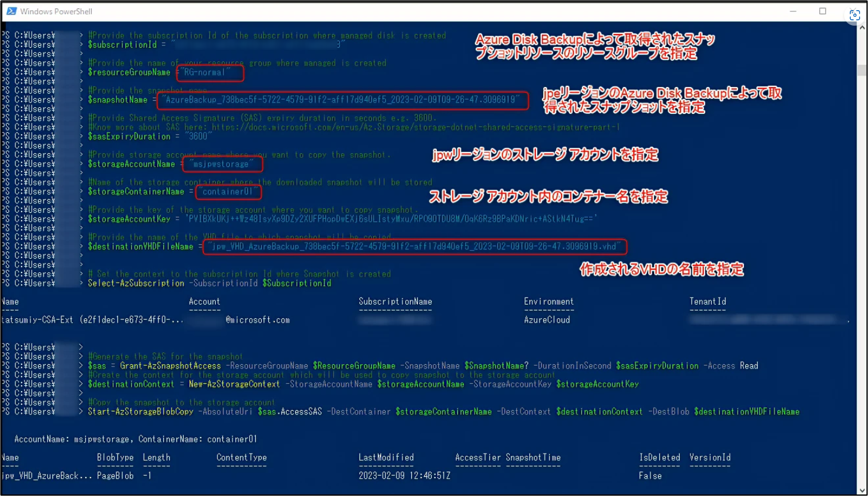The image size is (868, 496).
Task: Click the "-AbsoluteUri" parameter
Action: (225, 411)
